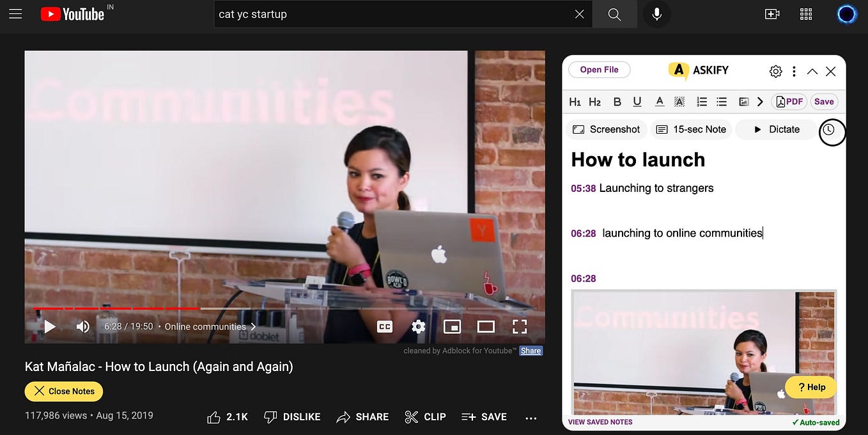Click VIEW SAVED NOTES link
This screenshot has height=435, width=868.
point(599,422)
